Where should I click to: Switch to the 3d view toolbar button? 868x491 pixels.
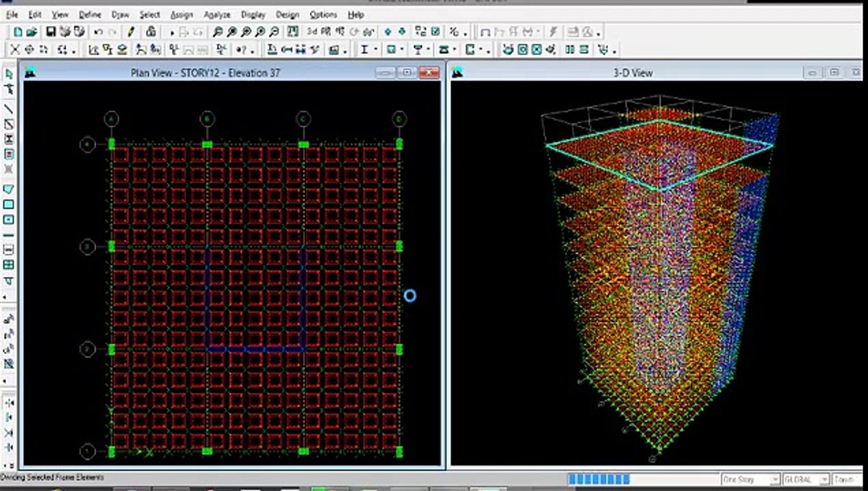pyautogui.click(x=312, y=32)
